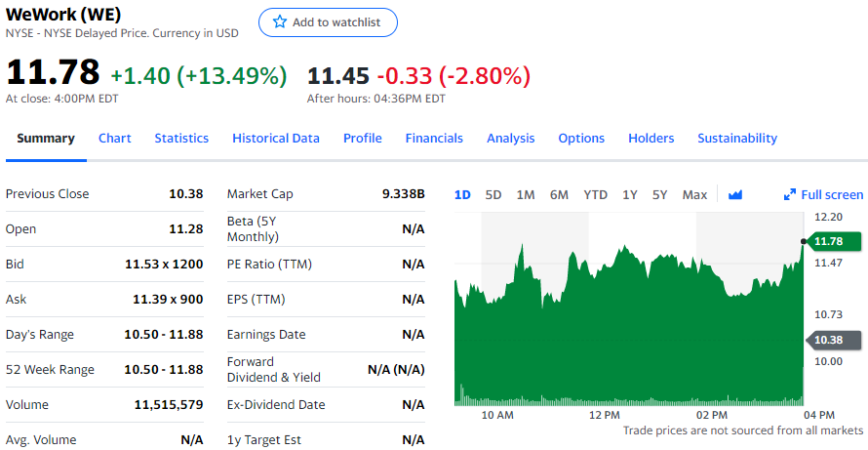Click the EPS (TTM) label
Viewport: 868px width, 450px height.
pyautogui.click(x=256, y=300)
